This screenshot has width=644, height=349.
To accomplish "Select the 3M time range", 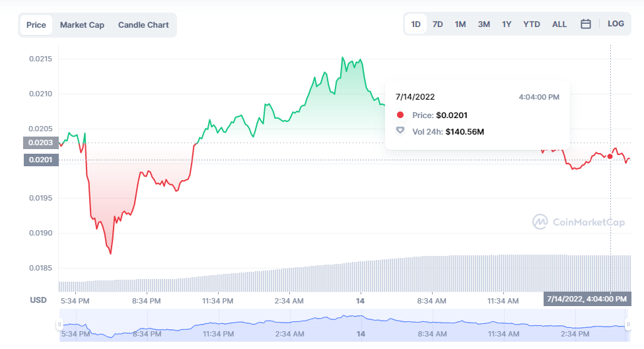I will pyautogui.click(x=483, y=24).
